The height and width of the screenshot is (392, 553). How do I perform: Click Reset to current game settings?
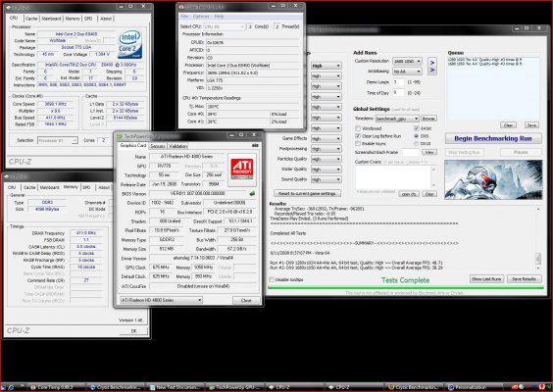(x=307, y=193)
